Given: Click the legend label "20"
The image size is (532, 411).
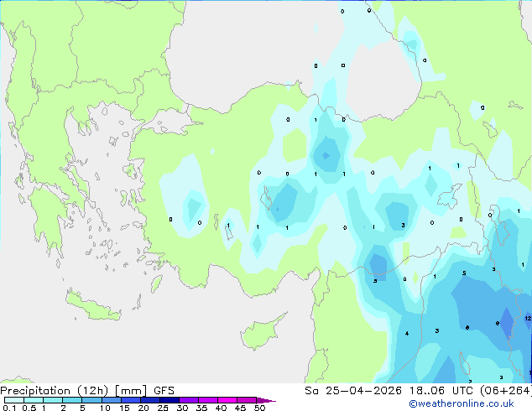Looking at the screenshot, I should (143, 408).
